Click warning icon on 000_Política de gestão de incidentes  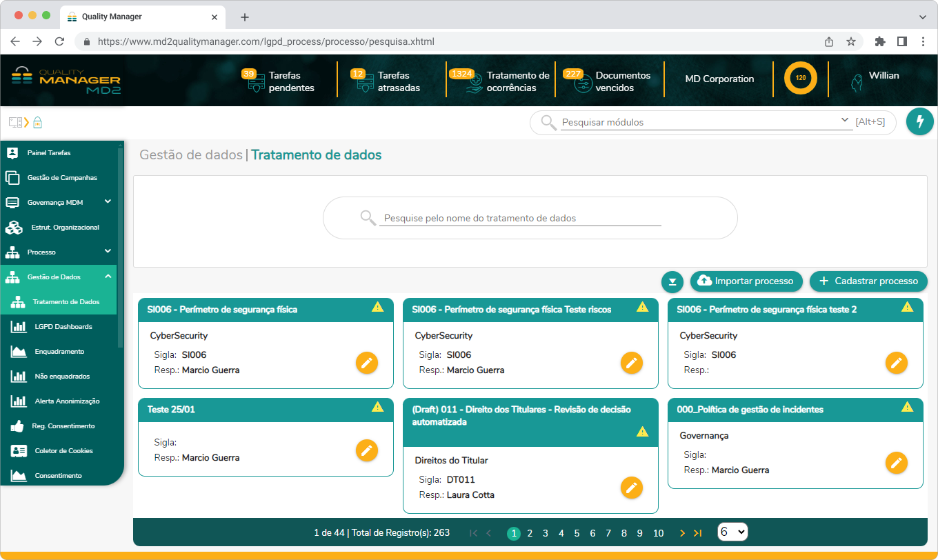(907, 407)
